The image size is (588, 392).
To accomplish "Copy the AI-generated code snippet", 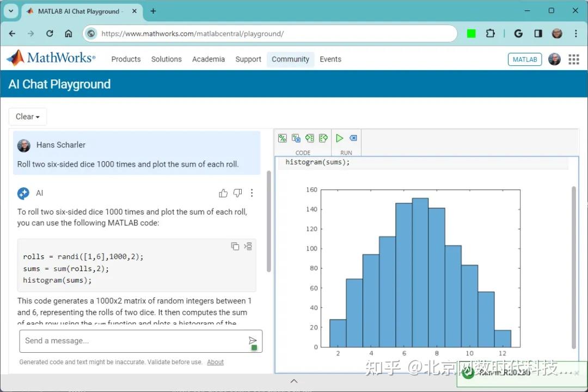I will [235, 246].
